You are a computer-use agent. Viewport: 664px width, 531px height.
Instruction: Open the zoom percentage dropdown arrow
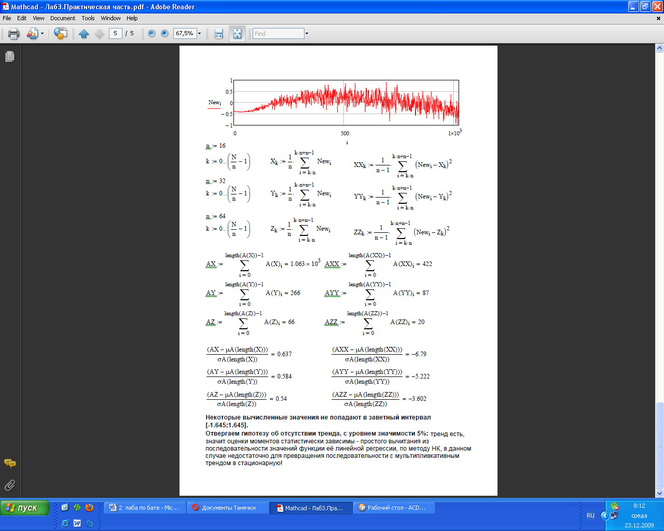pyautogui.click(x=199, y=33)
